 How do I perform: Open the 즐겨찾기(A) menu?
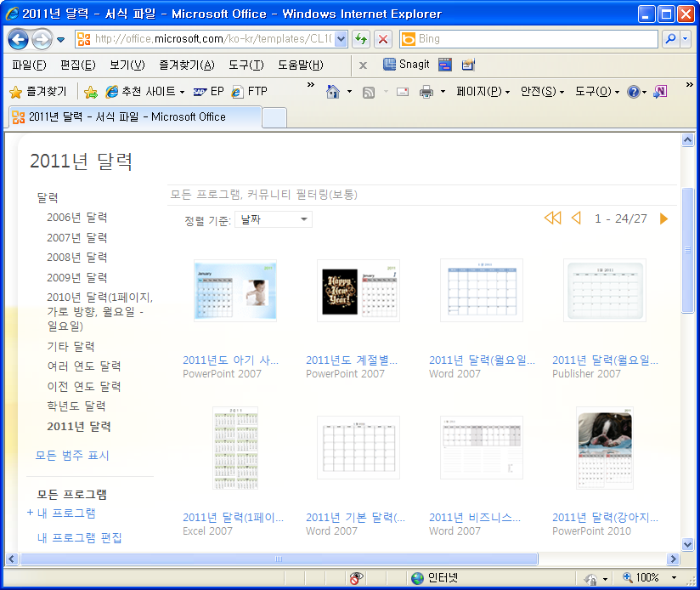click(x=187, y=65)
